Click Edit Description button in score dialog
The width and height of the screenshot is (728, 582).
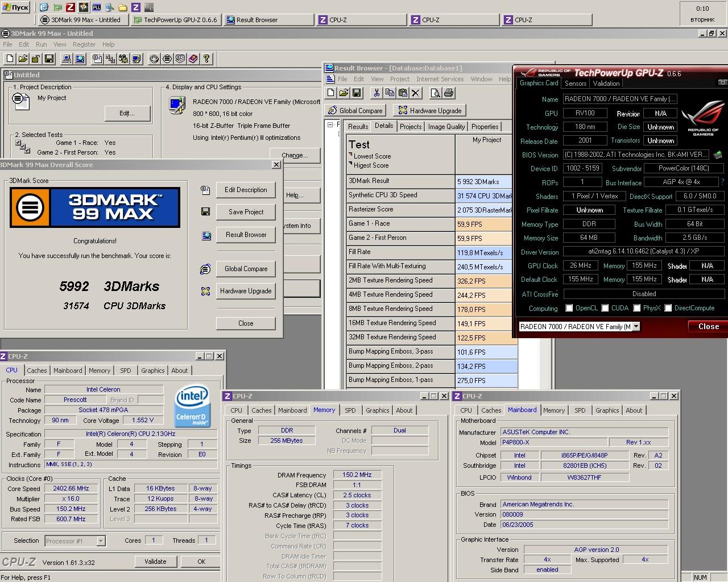[x=246, y=190]
